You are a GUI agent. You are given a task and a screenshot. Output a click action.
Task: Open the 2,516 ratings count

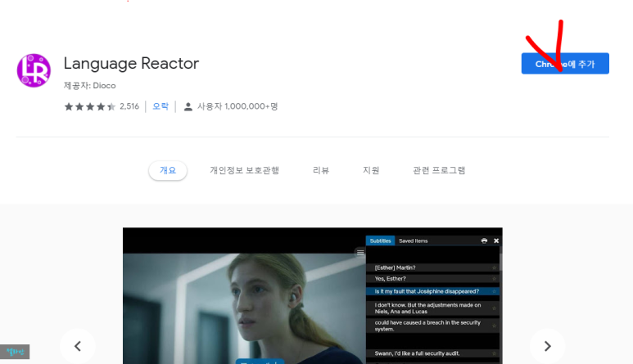(x=129, y=106)
